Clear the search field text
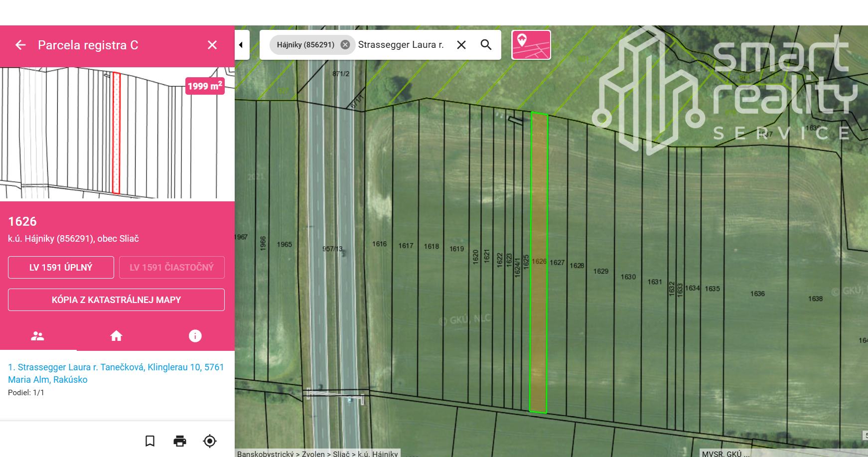Image resolution: width=868 pixels, height=457 pixels. [x=461, y=45]
